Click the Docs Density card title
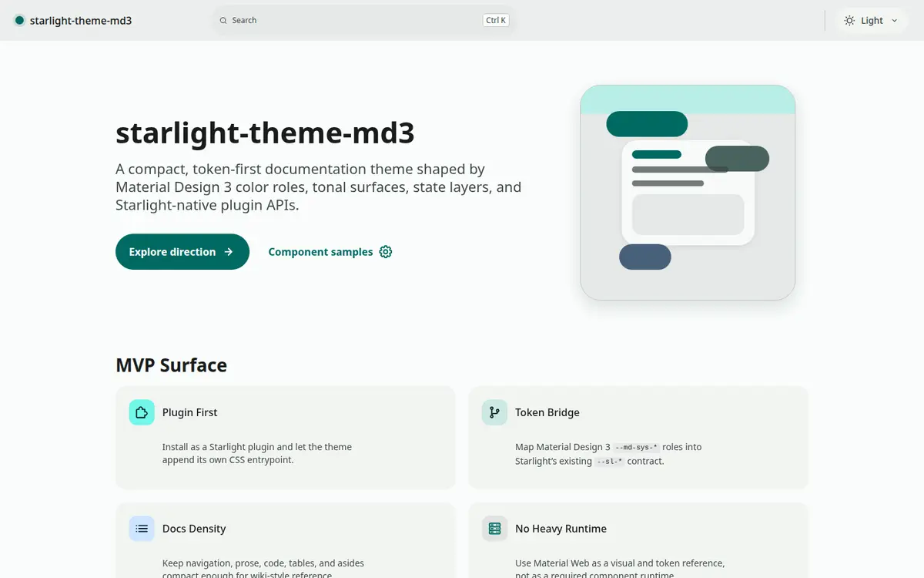This screenshot has height=578, width=924. click(194, 529)
